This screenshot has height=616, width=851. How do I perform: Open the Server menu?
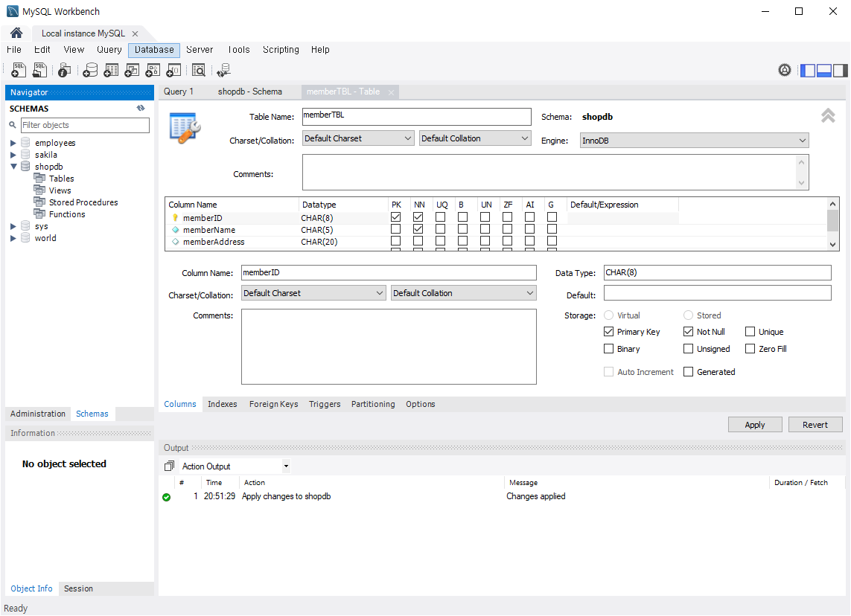(200, 50)
